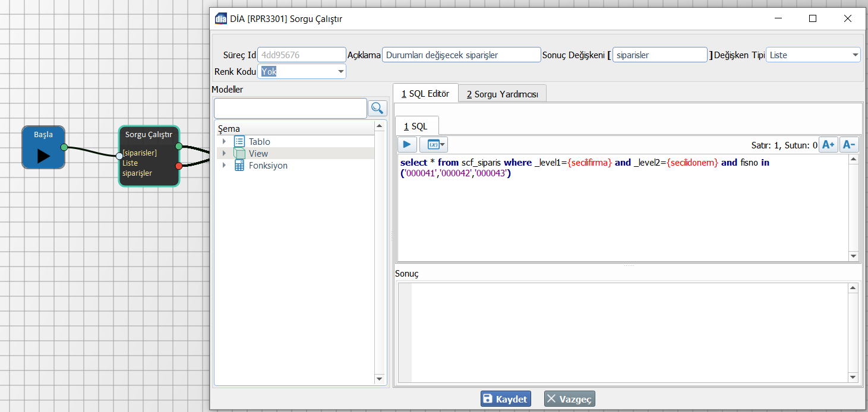Expand the Fonksiyon tree node
868x412 pixels.
224,166
